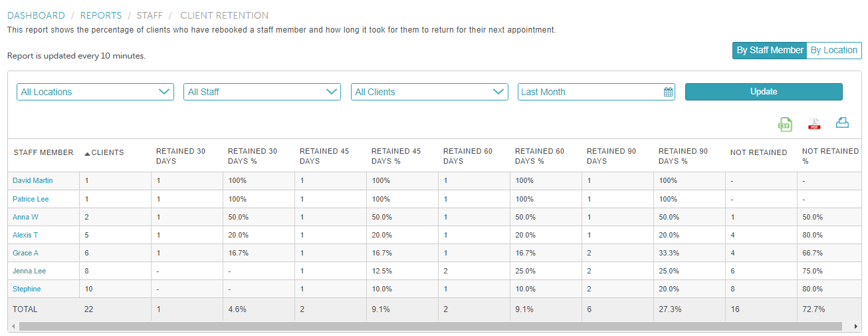Sort by Retained 45 Days column header
Viewport: 868px width, 336px height.
pos(324,156)
